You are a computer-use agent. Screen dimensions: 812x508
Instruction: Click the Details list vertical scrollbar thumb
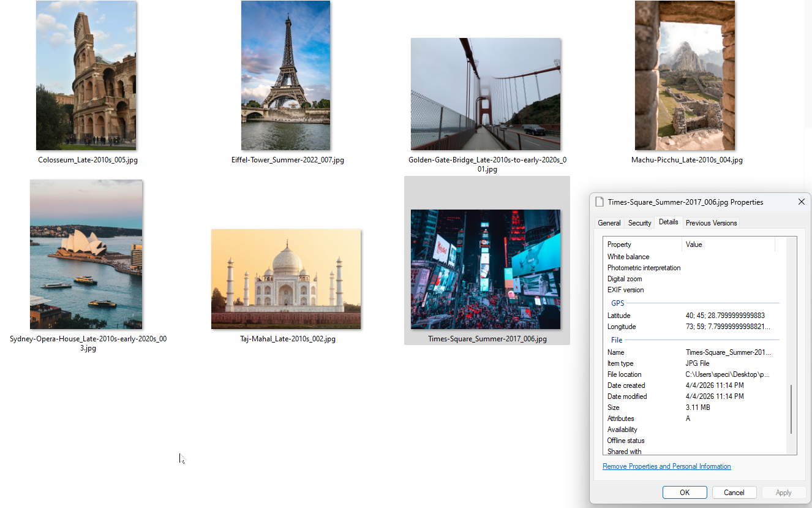791,409
